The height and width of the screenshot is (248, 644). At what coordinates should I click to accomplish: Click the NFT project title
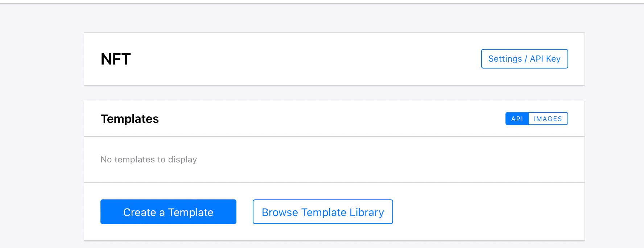pyautogui.click(x=116, y=59)
